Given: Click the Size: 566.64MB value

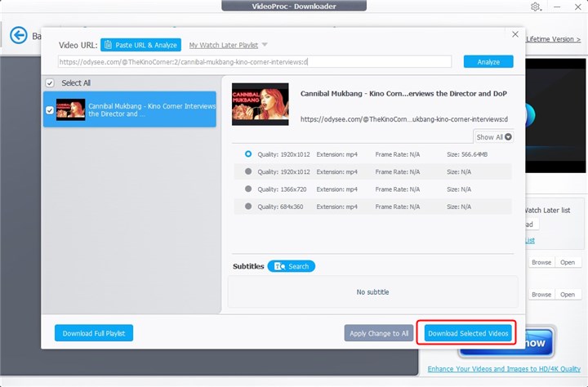Looking at the screenshot, I should [x=467, y=154].
